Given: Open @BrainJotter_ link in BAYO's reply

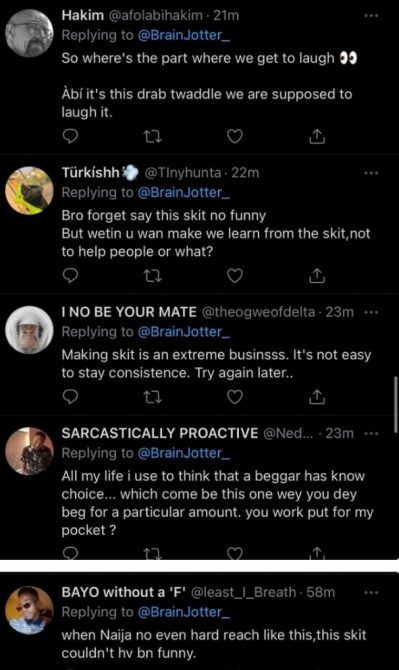Looking at the screenshot, I should click(184, 612).
